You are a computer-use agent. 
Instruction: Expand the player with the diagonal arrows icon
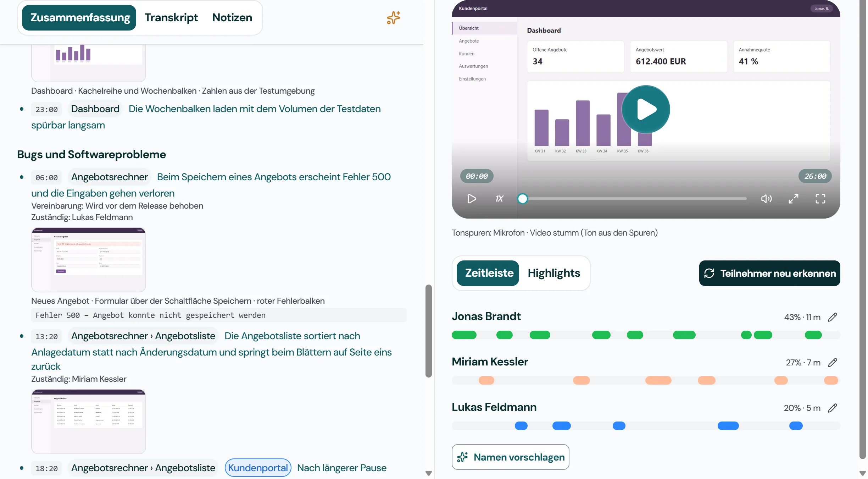[x=794, y=199]
